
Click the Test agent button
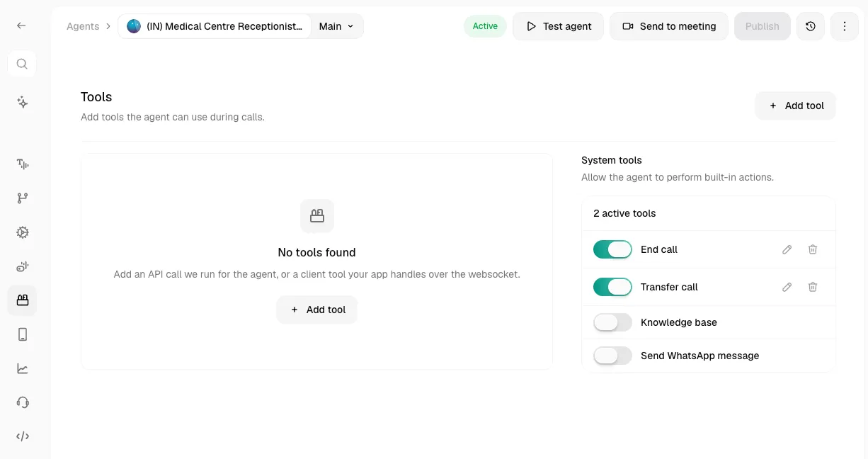[558, 26]
